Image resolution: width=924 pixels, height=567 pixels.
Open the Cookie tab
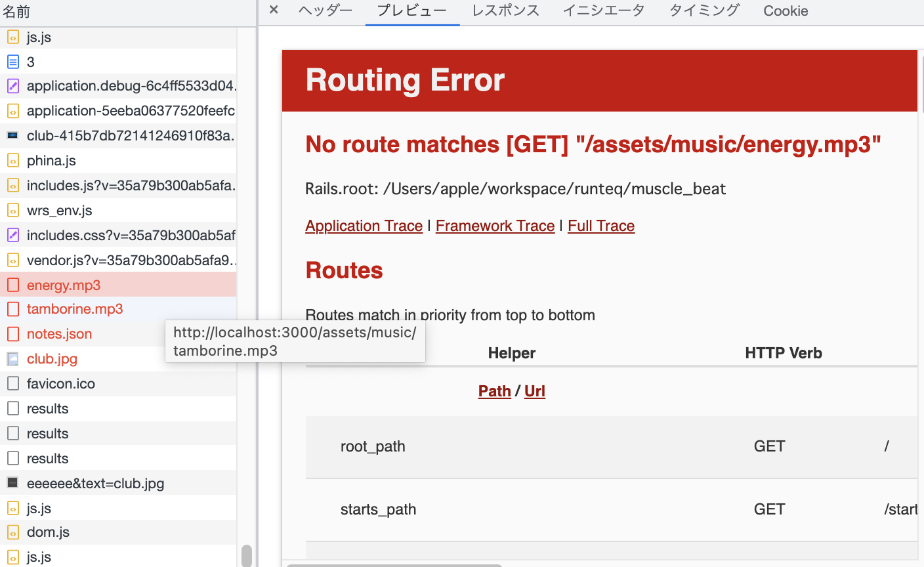click(x=786, y=10)
